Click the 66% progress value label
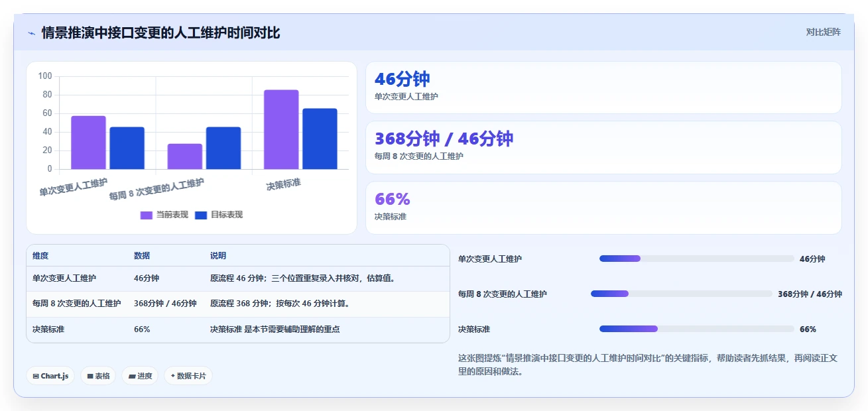Viewport: 868px width, 411px height. point(808,329)
